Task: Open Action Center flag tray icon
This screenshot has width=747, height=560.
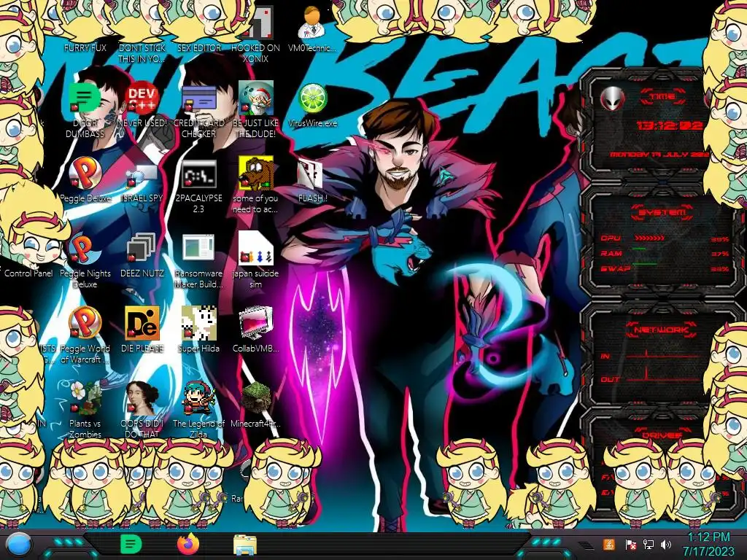Action: [x=631, y=545]
